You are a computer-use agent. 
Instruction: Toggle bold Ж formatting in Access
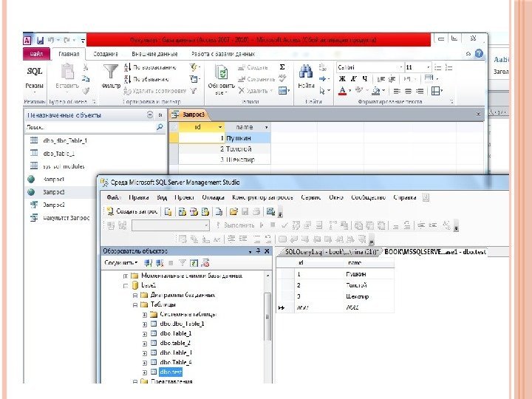click(x=342, y=79)
